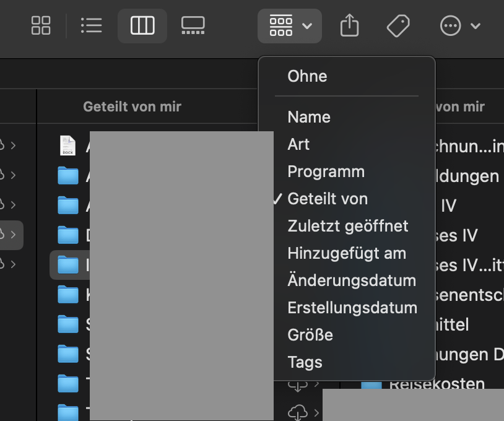Image resolution: width=504 pixels, height=421 pixels.
Task: Group items by 'Tags'
Action: tap(305, 362)
